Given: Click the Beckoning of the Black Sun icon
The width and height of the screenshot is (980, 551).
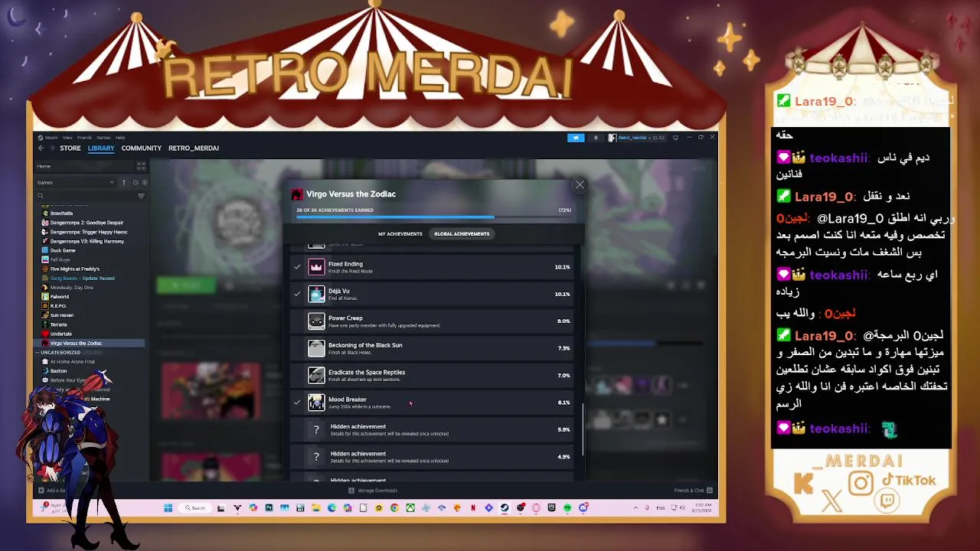Looking at the screenshot, I should 316,348.
